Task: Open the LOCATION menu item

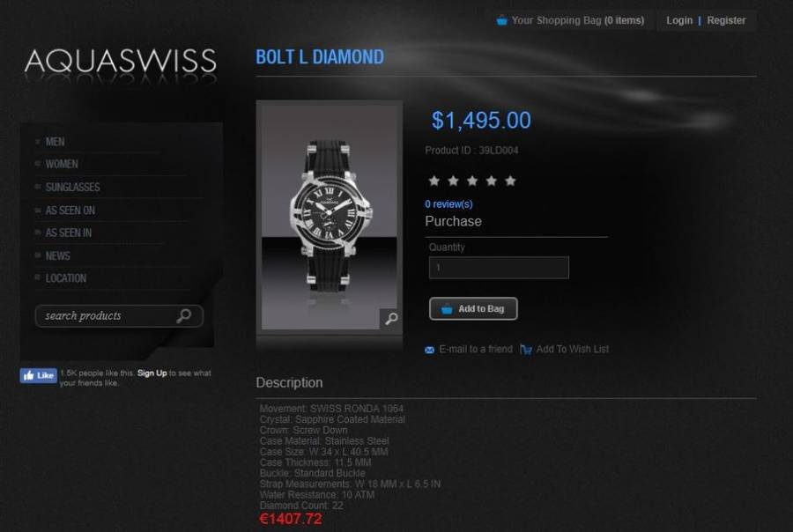Action: (66, 278)
